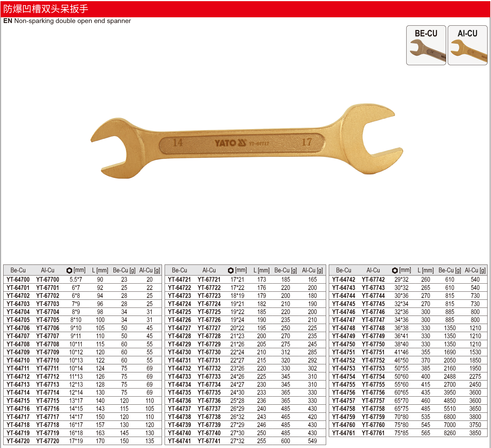The height and width of the screenshot is (448, 491).
Task: Click the 'L [mm]' header in first table
Action: coord(100,270)
